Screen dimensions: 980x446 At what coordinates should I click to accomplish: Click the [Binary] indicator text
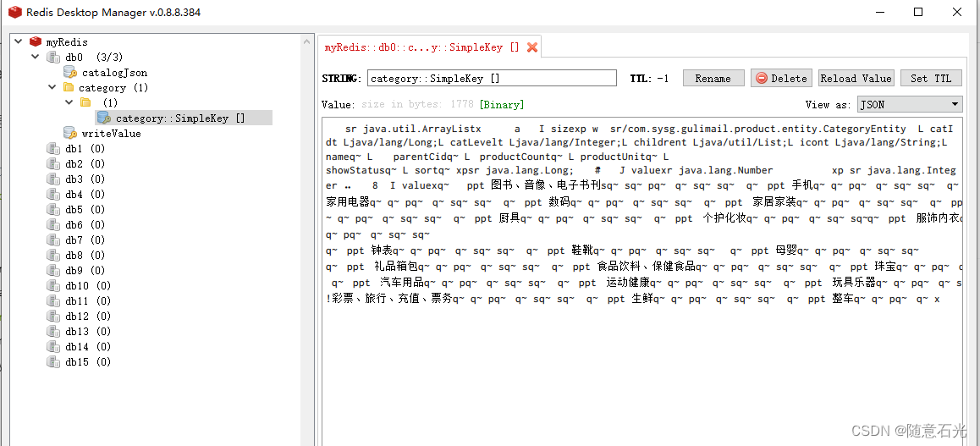coord(502,104)
